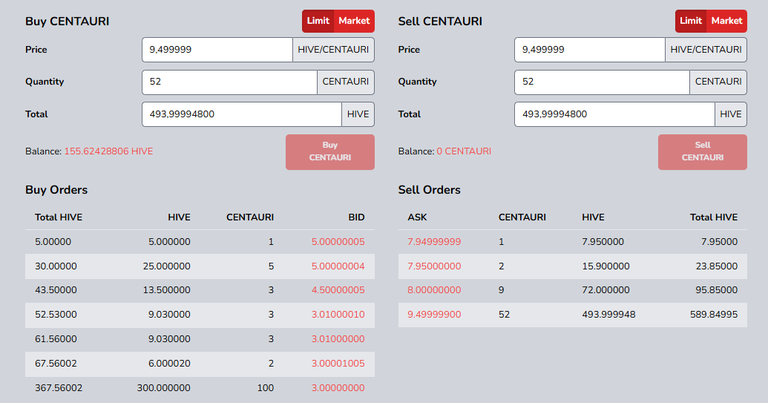This screenshot has width=768, height=403.
Task: Select ask price 9.49999900
Action: (434, 314)
